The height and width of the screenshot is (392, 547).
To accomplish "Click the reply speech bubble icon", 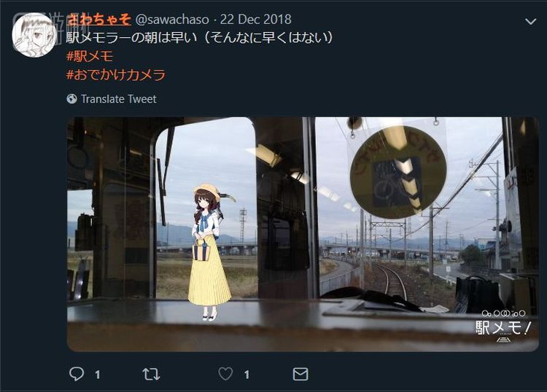I will tap(77, 374).
